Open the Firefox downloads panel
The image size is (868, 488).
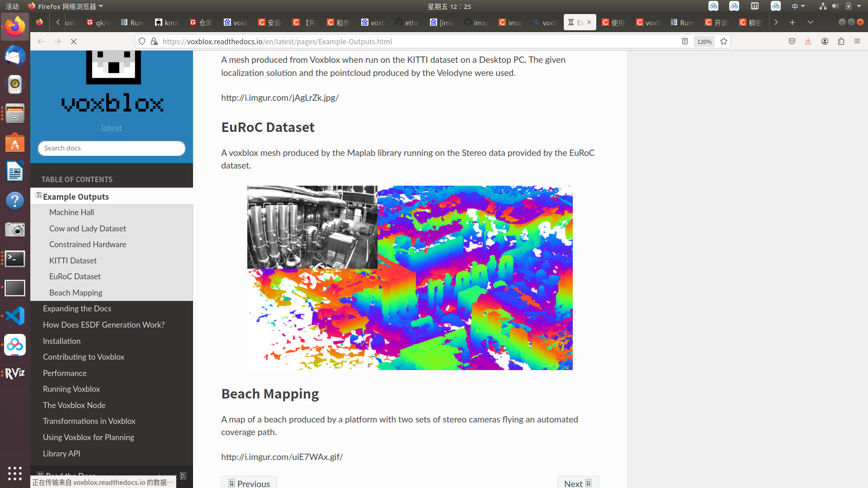(x=808, y=42)
